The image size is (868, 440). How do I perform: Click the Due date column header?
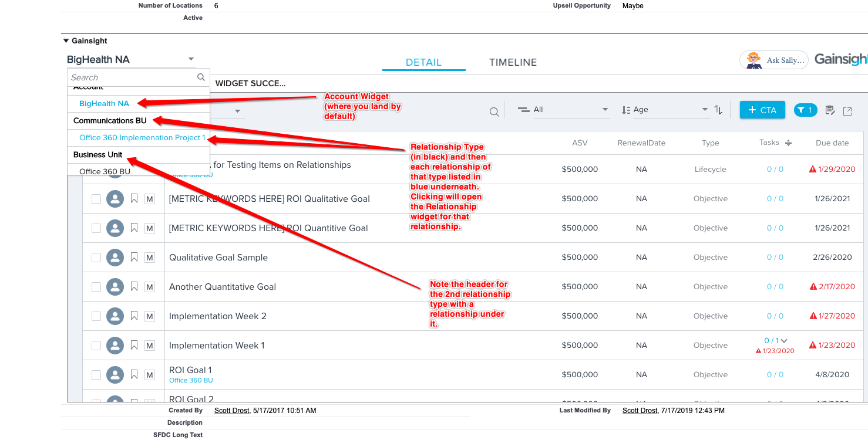pyautogui.click(x=832, y=143)
